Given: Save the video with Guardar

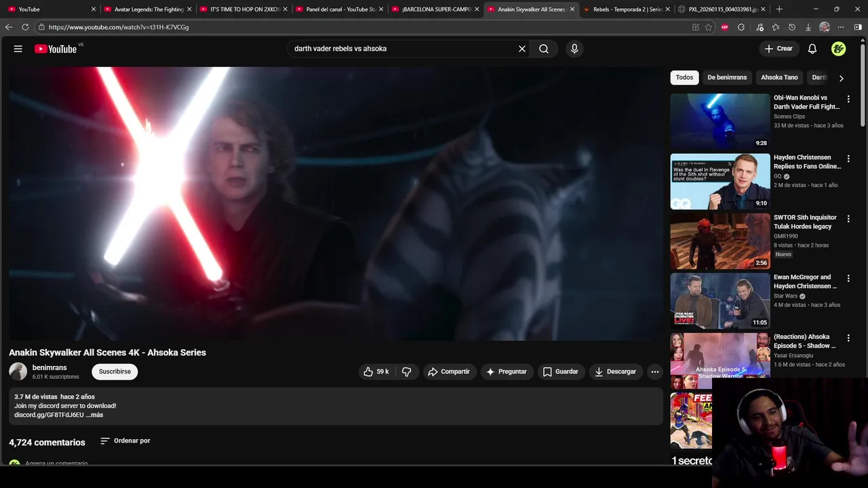Looking at the screenshot, I should point(560,371).
